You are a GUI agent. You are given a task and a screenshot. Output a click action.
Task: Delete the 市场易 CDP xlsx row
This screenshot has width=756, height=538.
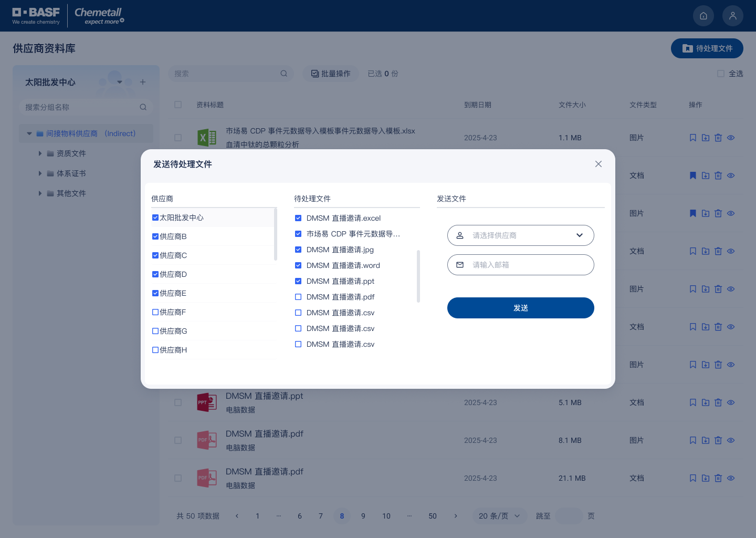point(718,138)
